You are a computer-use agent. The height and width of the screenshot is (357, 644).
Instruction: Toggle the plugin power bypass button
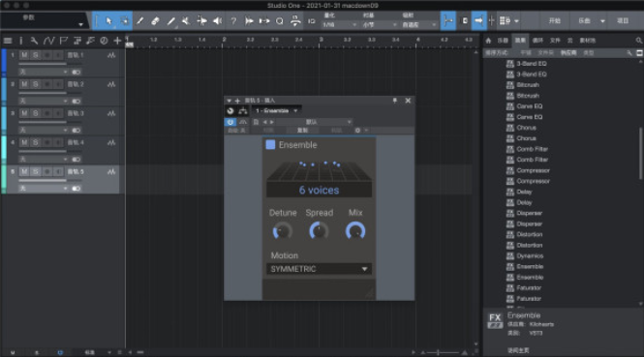[x=230, y=122]
